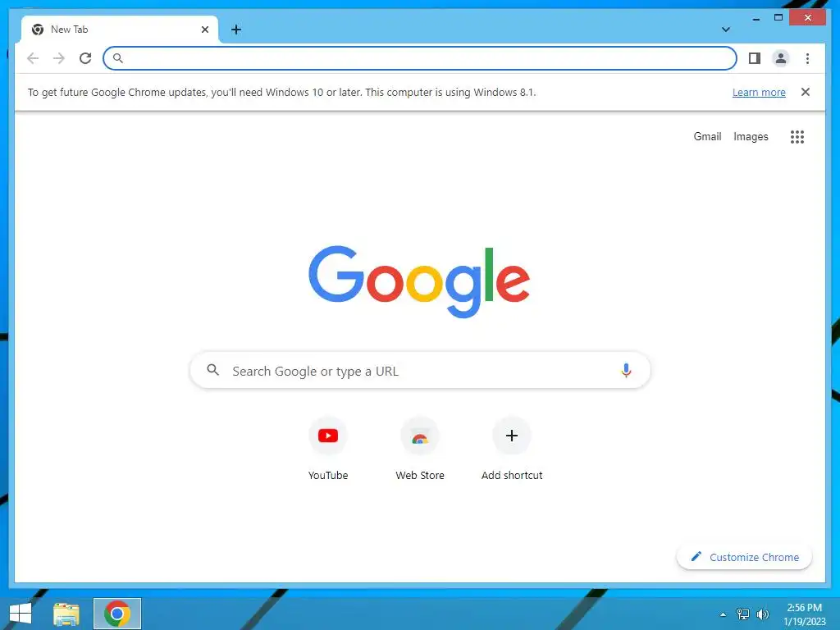Click the Web Store label text

point(420,475)
